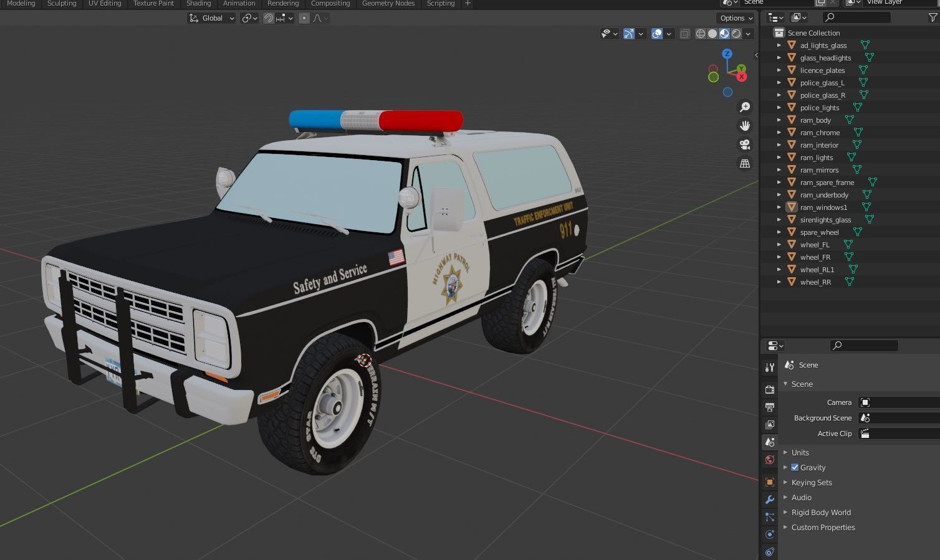The image size is (940, 560).
Task: Add a new workspace with plus button
Action: coord(468,3)
